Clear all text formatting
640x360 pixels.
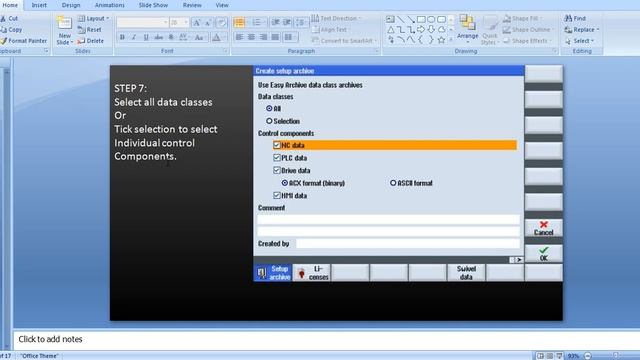click(221, 22)
